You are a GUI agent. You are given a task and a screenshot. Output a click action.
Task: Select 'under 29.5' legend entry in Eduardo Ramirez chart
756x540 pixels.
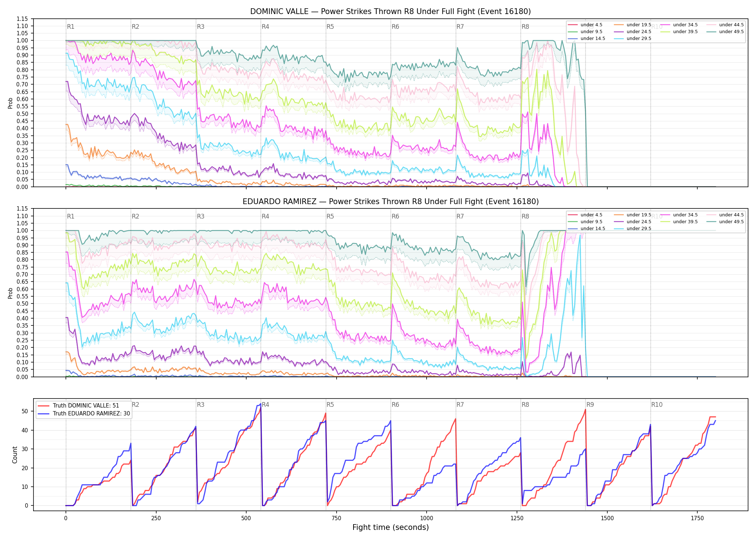(x=633, y=229)
